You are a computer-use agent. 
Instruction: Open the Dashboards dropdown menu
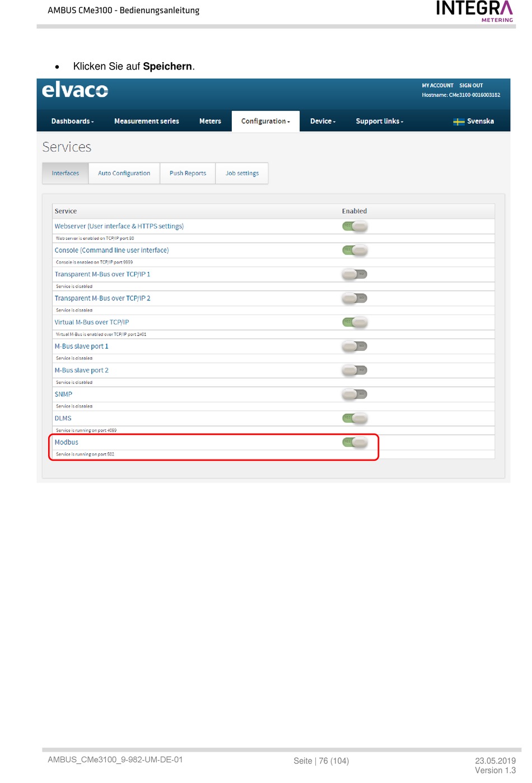tap(72, 121)
